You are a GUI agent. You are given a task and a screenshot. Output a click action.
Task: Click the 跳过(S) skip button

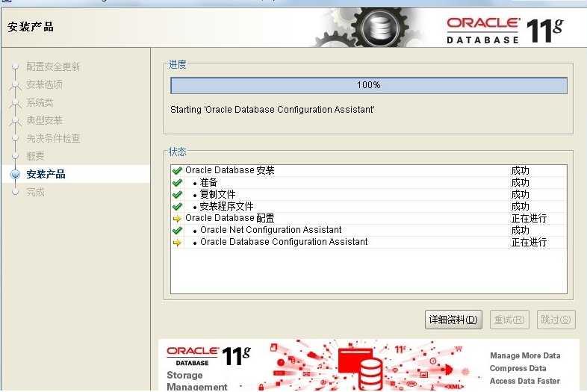point(556,320)
